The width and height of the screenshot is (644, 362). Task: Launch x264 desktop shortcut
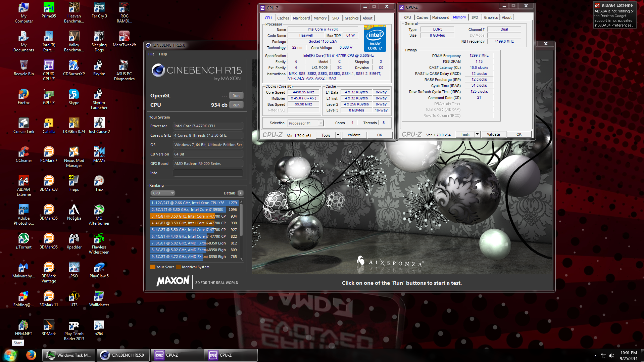coord(99,328)
